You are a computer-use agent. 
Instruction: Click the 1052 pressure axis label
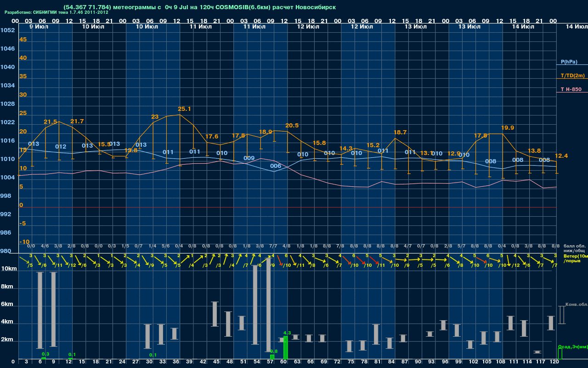(7, 30)
